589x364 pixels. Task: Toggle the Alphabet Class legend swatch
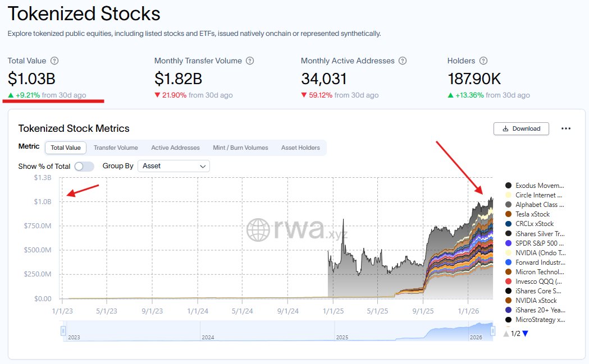508,205
